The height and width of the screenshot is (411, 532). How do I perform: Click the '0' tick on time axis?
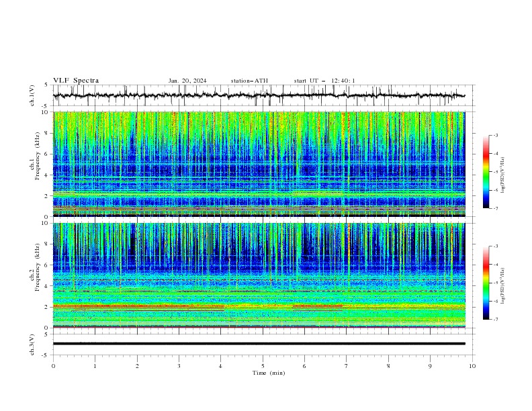53,366
